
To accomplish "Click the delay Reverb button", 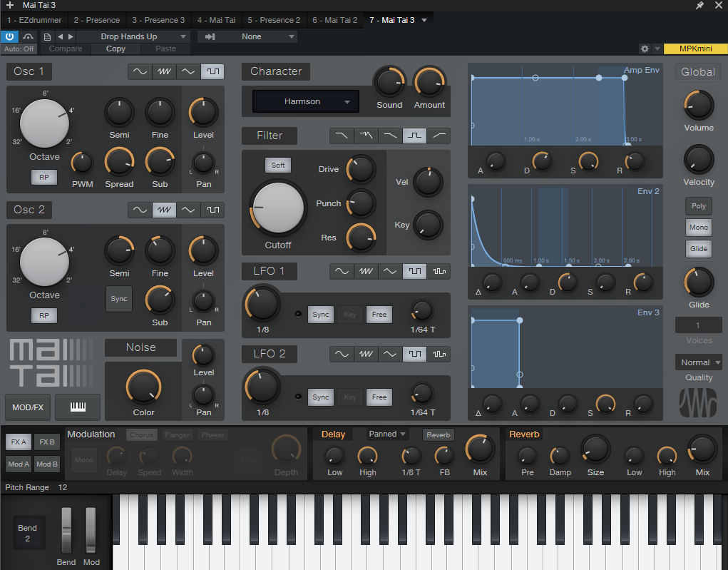I will click(x=439, y=435).
